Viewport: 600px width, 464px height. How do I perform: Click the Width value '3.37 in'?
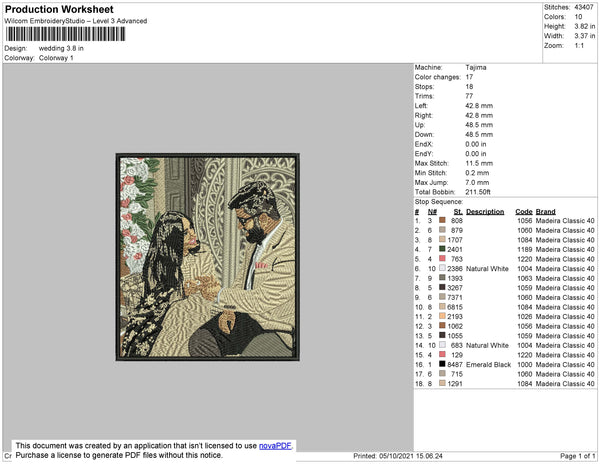coord(584,36)
